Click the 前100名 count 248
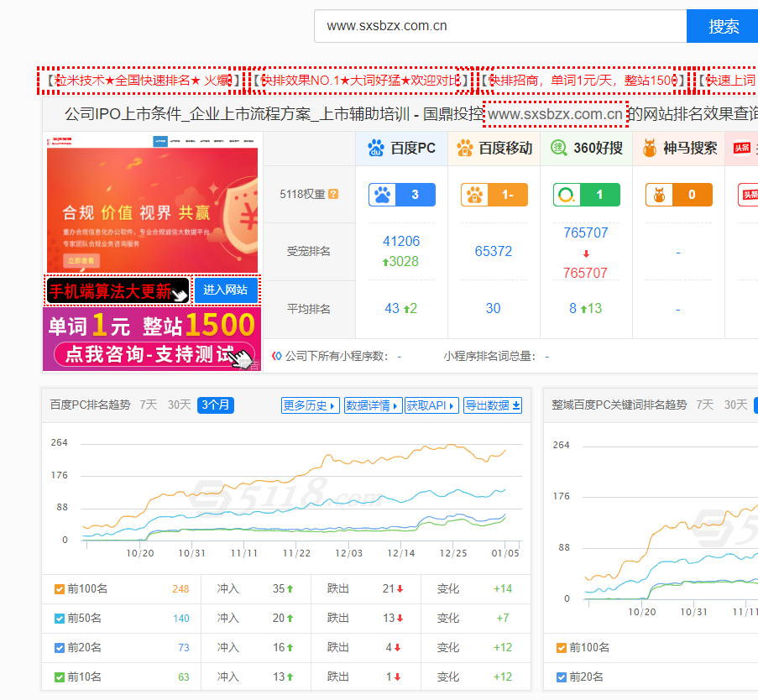The image size is (758, 700). pyautogui.click(x=180, y=589)
